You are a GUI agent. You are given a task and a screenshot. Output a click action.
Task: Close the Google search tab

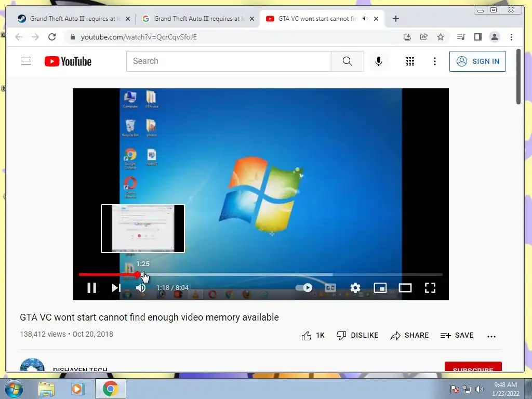point(252,19)
